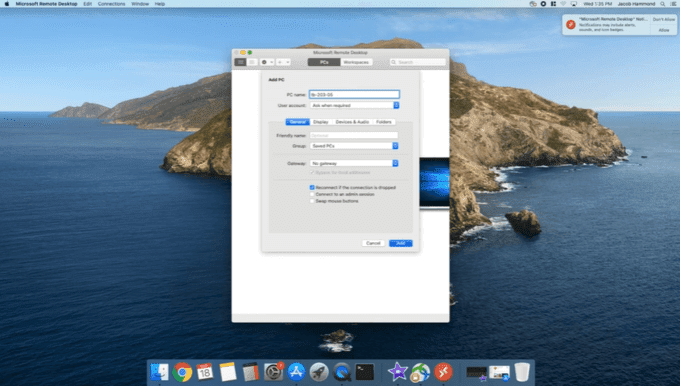Image resolution: width=680 pixels, height=386 pixels.
Task: Open the Gateway dropdown
Action: click(x=354, y=164)
